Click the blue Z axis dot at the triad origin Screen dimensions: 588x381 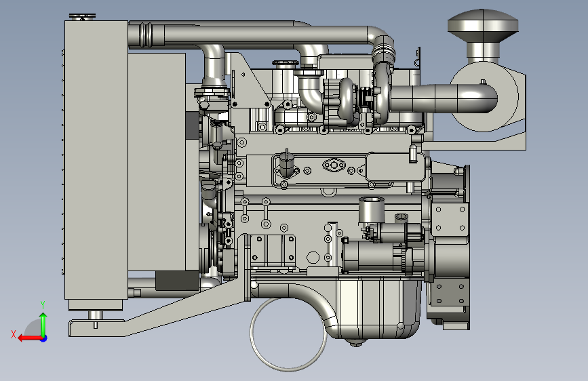point(44,338)
